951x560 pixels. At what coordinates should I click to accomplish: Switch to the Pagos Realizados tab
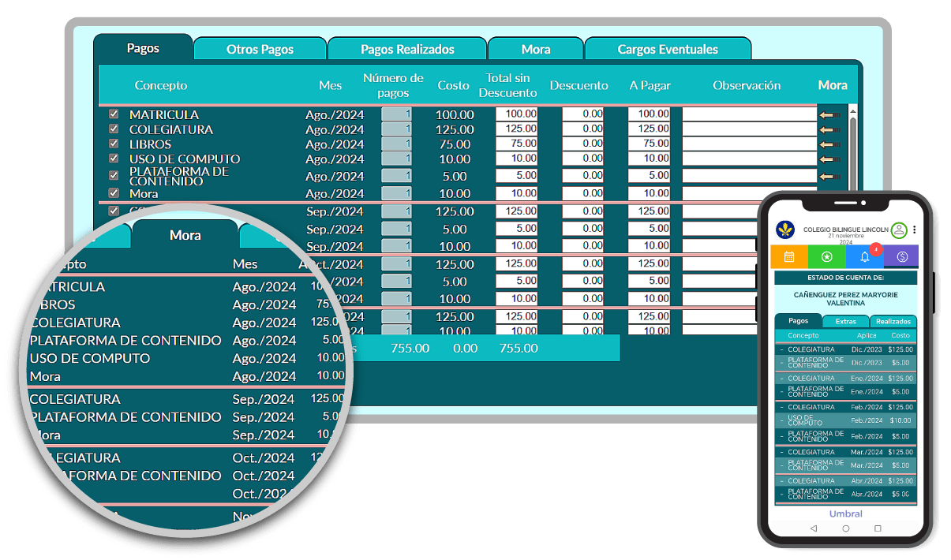[x=407, y=49]
